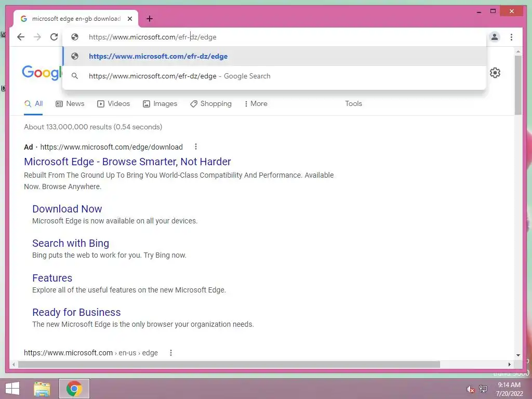
Task: Click the 'About 133,000,000 results' text
Action: click(93, 127)
